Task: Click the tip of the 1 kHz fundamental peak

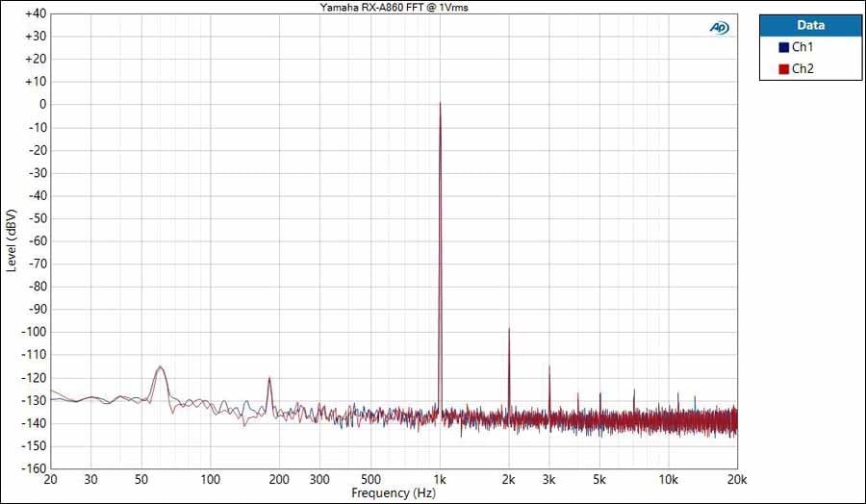Action: coord(440,103)
